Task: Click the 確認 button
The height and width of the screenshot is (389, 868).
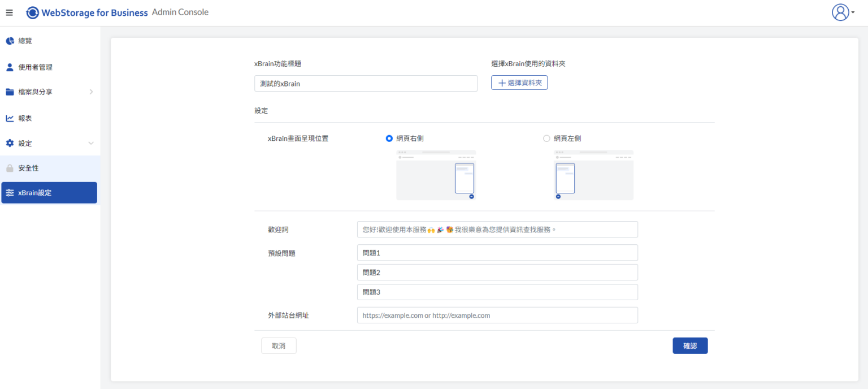Action: click(x=690, y=346)
